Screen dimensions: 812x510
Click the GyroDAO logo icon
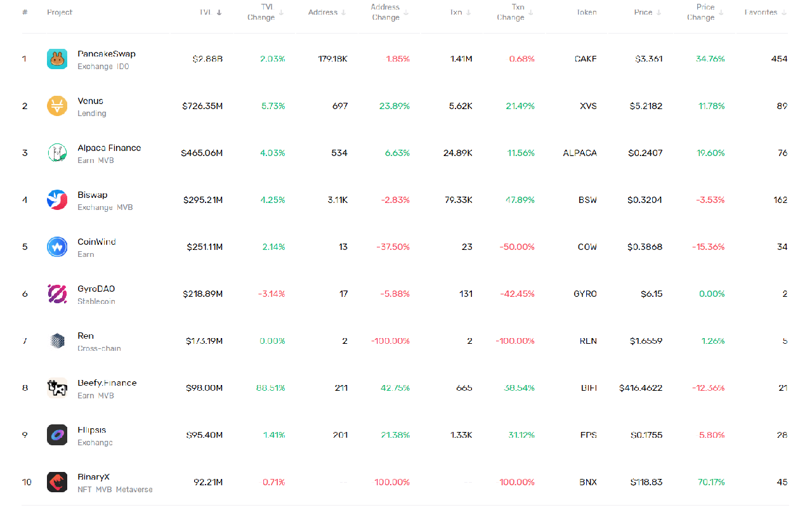tap(57, 294)
